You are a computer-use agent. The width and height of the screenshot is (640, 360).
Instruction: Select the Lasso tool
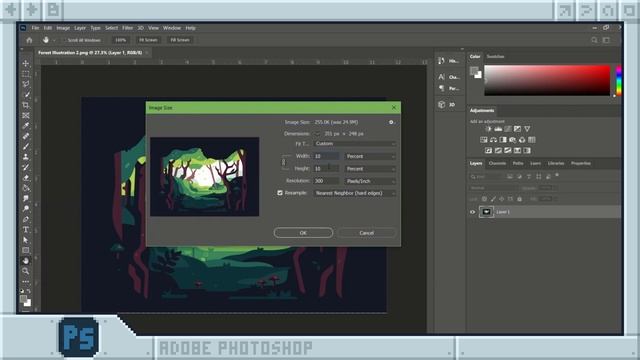(x=26, y=84)
